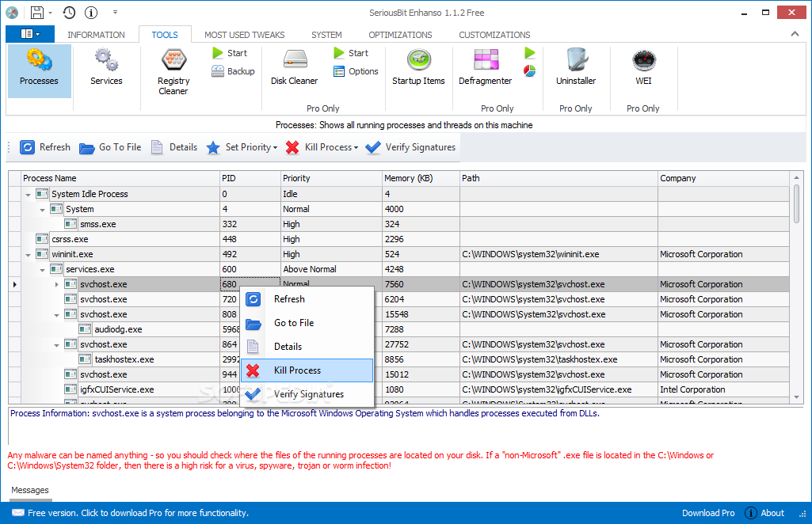Click the history clock icon
The width and height of the screenshot is (812, 524).
[x=69, y=13]
